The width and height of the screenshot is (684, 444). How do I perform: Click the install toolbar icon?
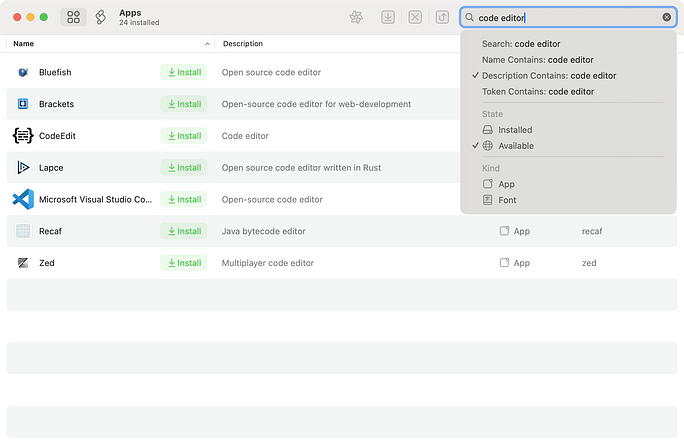(388, 17)
